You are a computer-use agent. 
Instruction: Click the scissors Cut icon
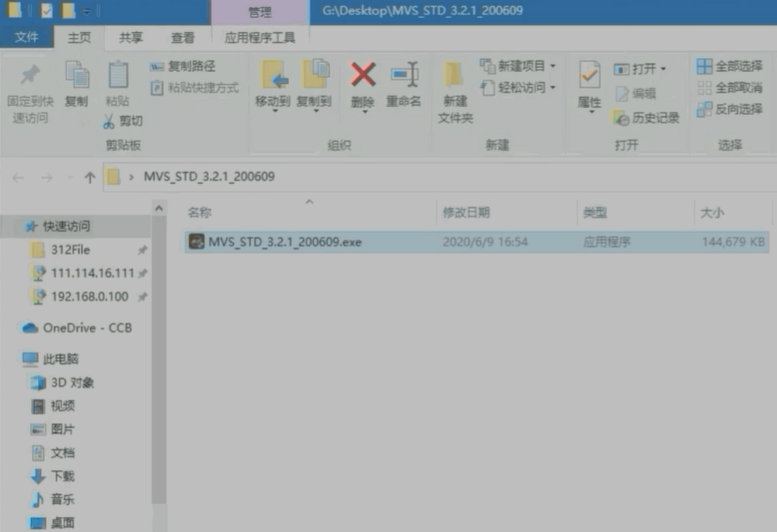[109, 121]
